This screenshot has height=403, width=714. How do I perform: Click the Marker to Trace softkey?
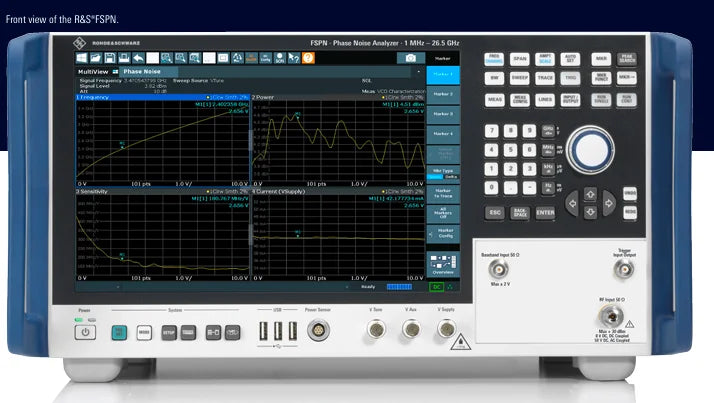[x=443, y=194]
